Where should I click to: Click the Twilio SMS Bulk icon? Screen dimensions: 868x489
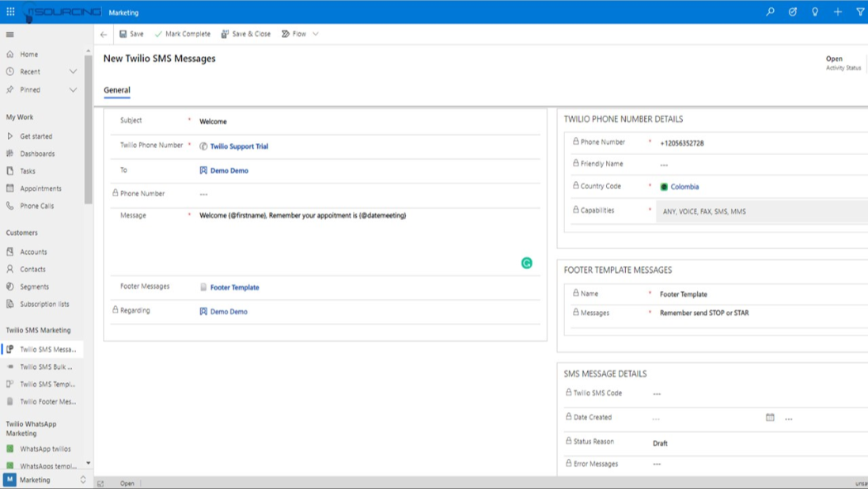click(x=10, y=366)
